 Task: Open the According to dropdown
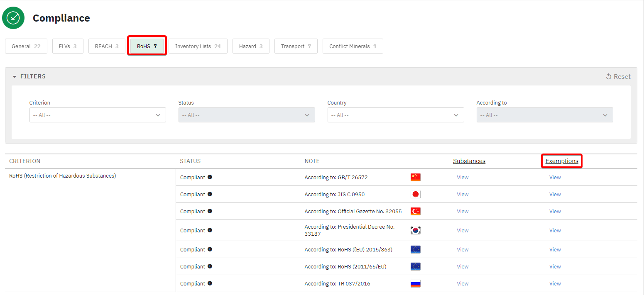(544, 115)
